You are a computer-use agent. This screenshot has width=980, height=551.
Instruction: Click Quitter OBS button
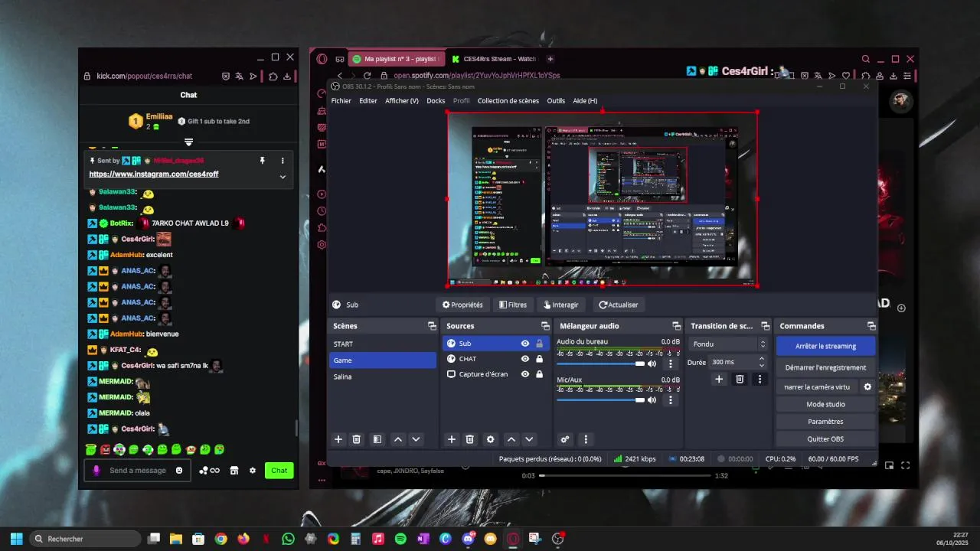point(825,439)
